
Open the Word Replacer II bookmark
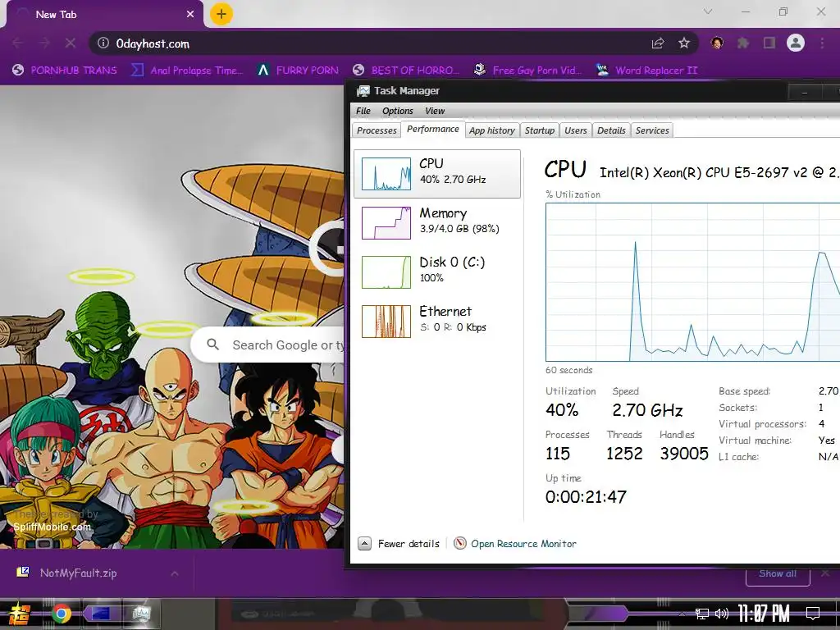coord(647,71)
